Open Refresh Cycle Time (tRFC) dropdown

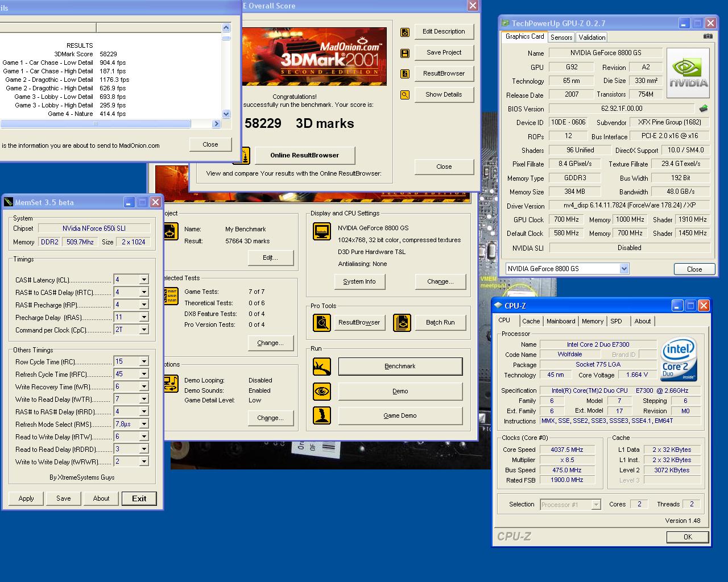tap(144, 374)
